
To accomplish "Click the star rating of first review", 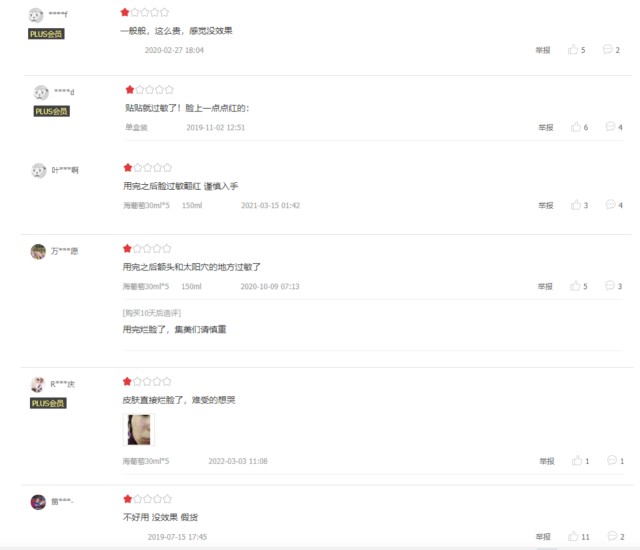I will 144,12.
